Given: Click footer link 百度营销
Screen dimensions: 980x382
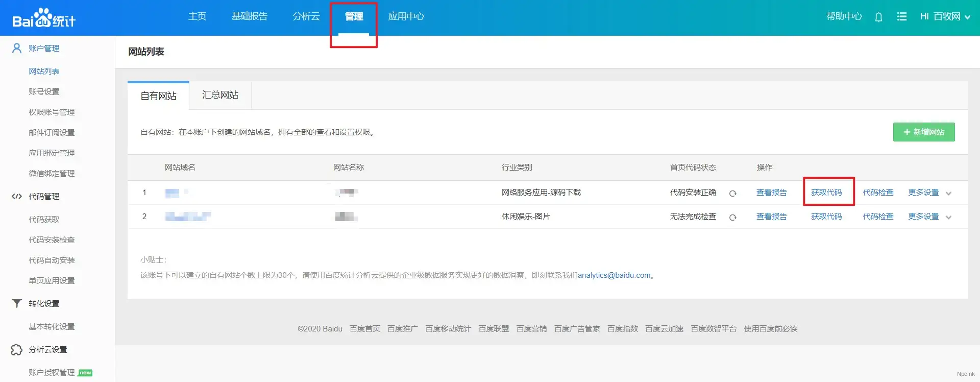Looking at the screenshot, I should pyautogui.click(x=531, y=329).
